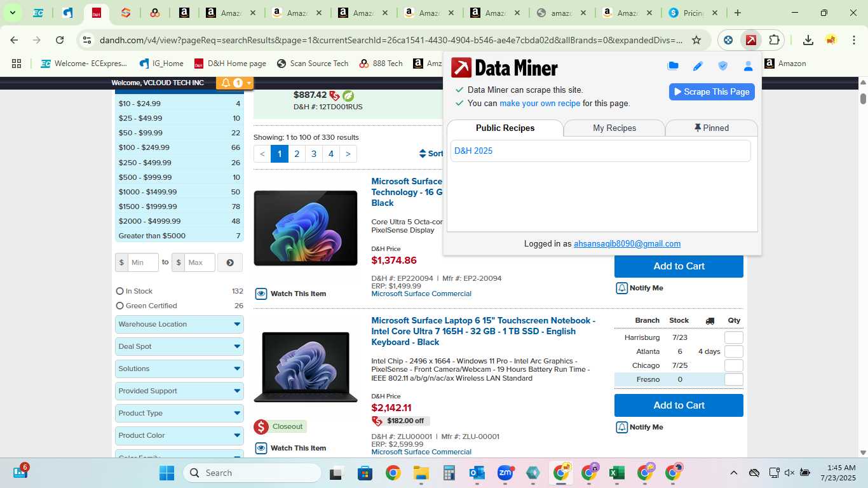Toggle Watch This Item for $1,374.86 Surface
Screen dimensions: 868x488
290,294
